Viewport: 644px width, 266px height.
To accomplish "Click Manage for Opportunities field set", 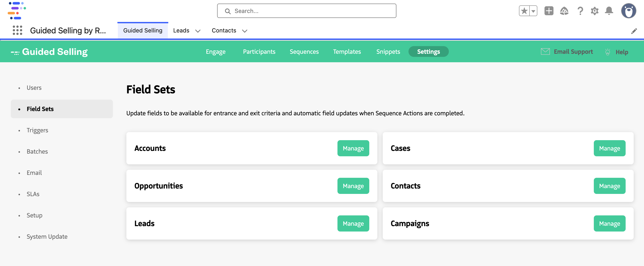I will click(x=353, y=186).
